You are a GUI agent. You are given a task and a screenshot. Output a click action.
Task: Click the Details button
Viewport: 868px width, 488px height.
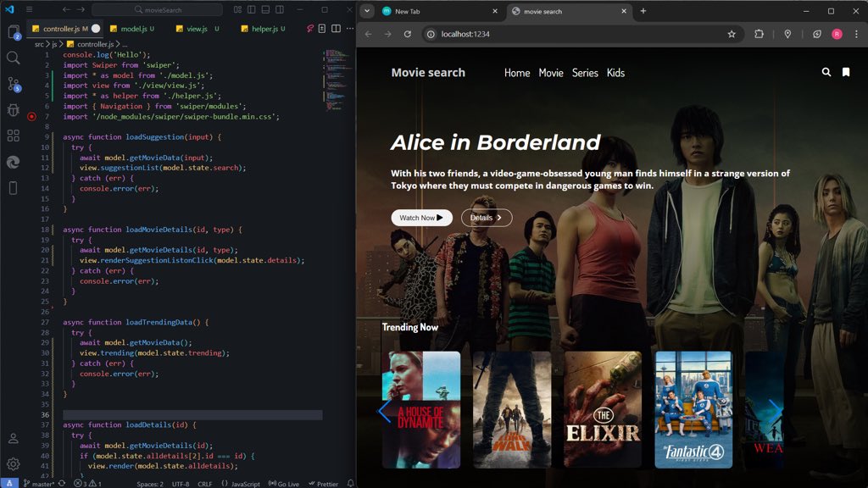487,218
